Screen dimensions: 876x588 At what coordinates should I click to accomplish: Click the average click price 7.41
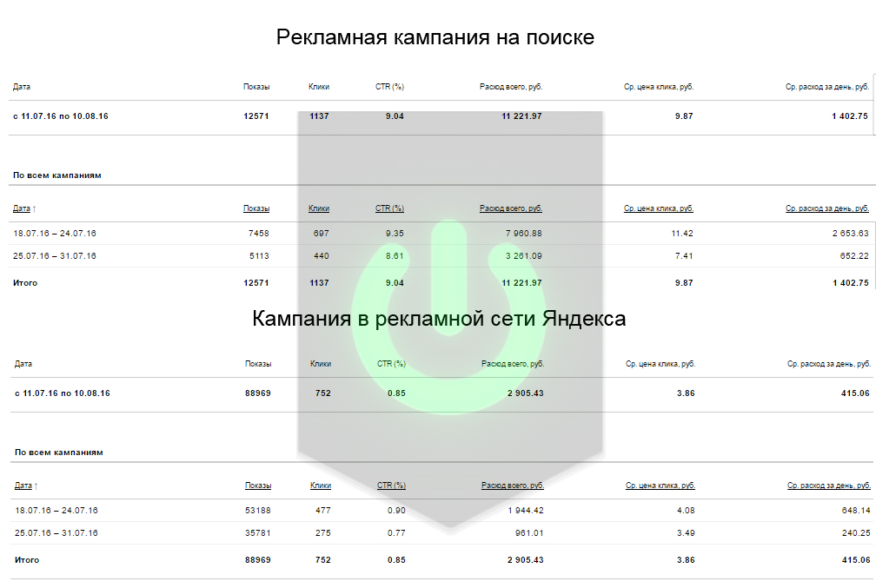tap(684, 255)
